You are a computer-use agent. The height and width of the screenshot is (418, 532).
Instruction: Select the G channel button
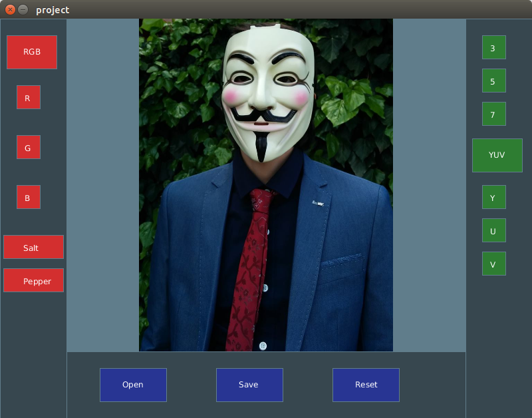coord(29,147)
